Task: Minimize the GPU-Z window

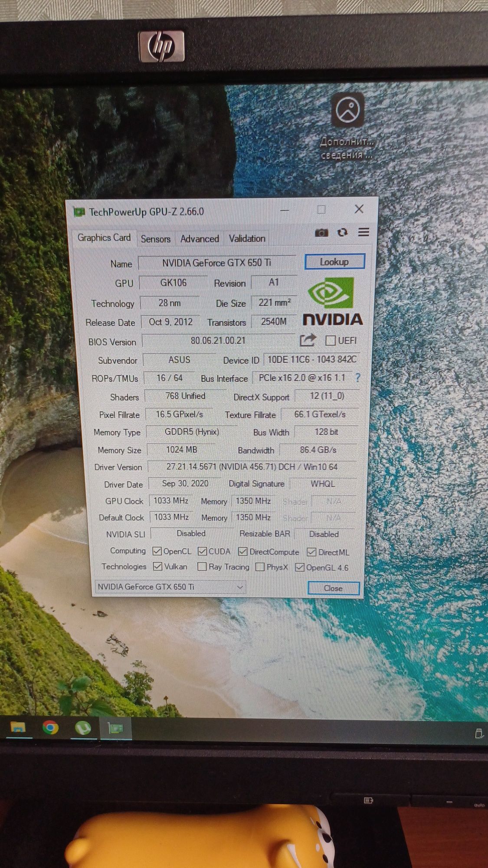Action: tap(285, 210)
